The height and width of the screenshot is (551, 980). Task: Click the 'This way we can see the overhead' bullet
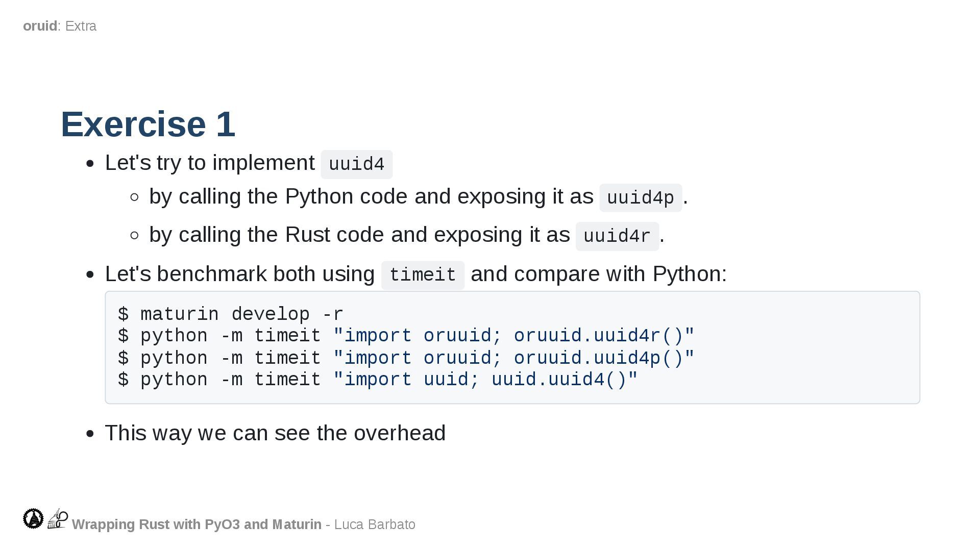coord(275,433)
